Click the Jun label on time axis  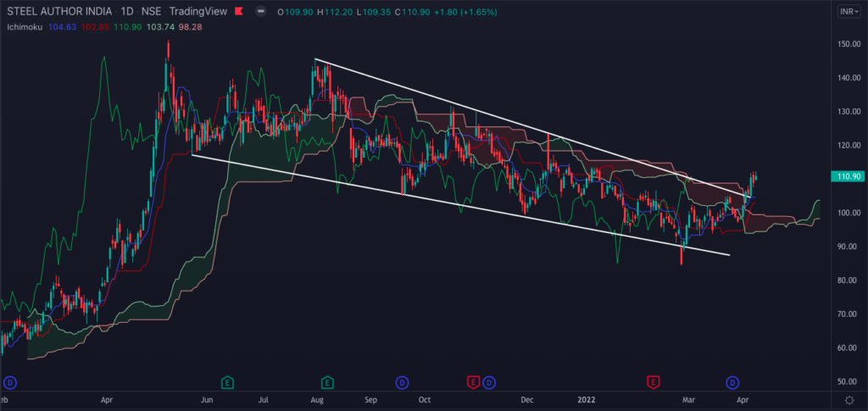coord(207,399)
